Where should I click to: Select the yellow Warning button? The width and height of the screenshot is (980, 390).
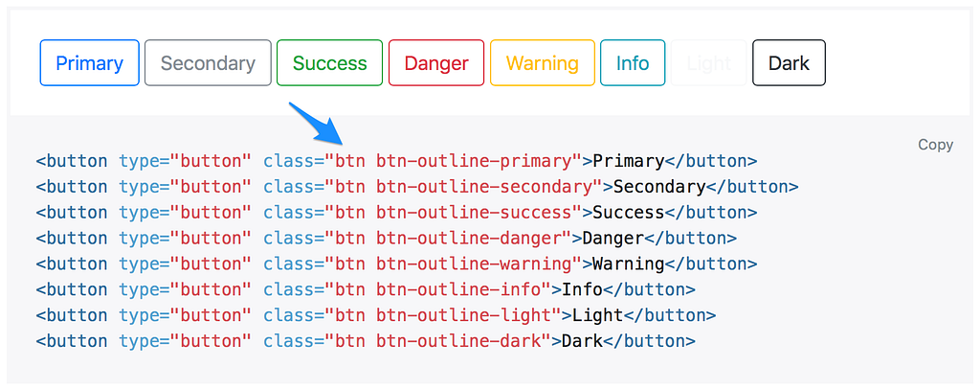coord(543,62)
